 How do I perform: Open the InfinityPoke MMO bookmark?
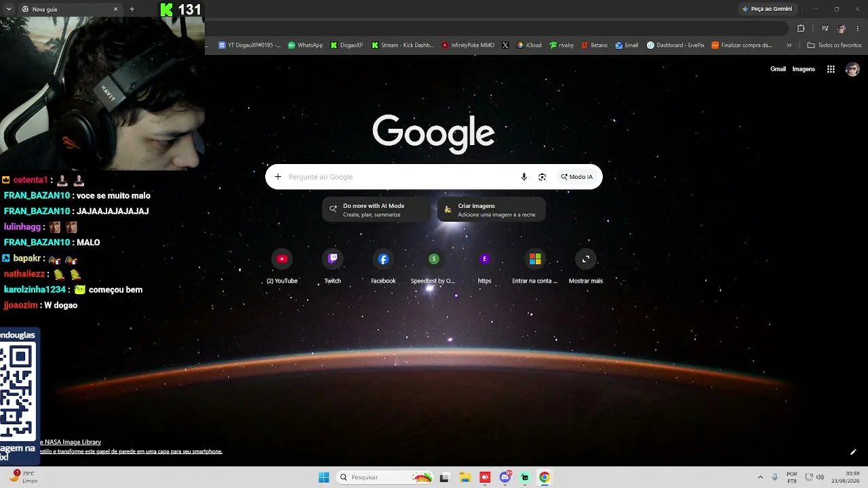[x=469, y=45]
